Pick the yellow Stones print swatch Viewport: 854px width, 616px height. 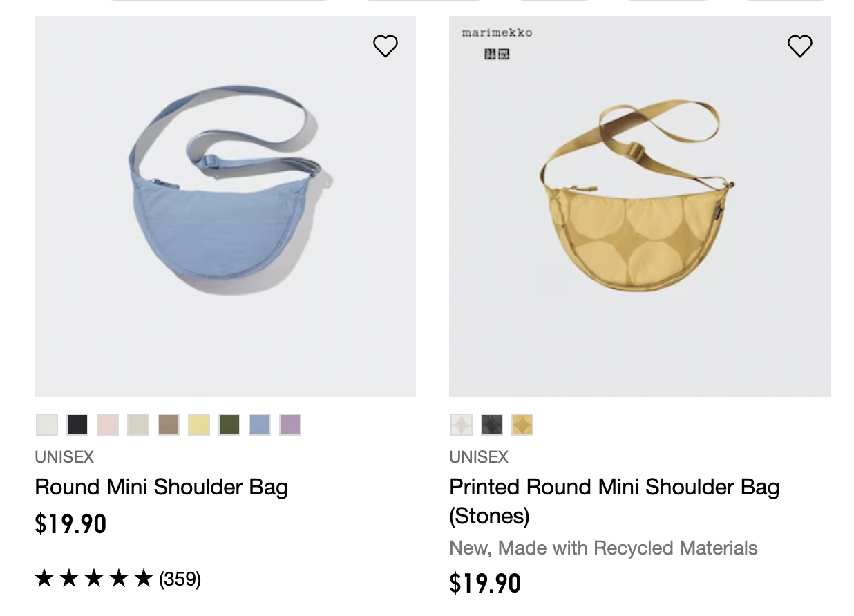[x=522, y=425]
